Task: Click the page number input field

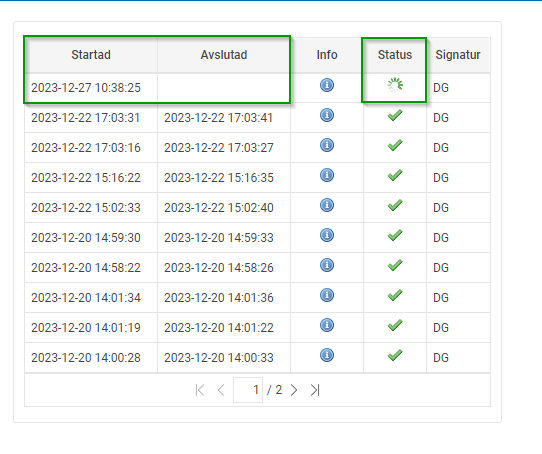Action: (248, 390)
